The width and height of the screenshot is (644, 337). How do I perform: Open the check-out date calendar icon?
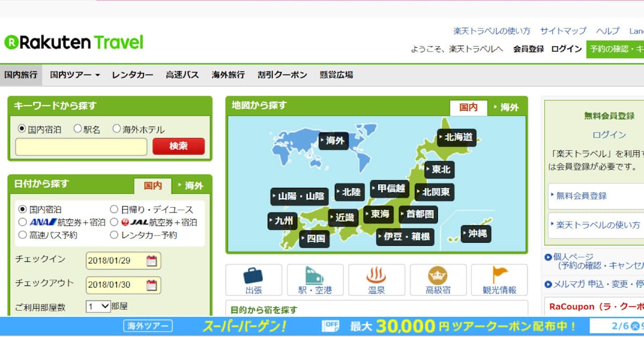(152, 285)
